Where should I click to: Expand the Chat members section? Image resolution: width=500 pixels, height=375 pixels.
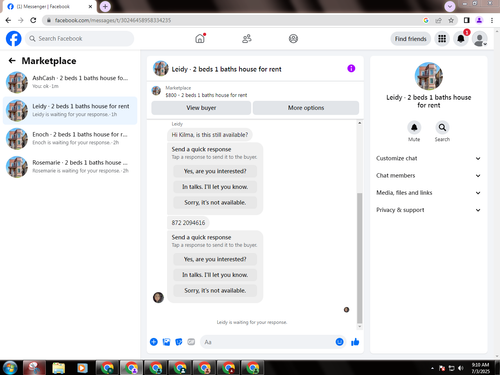pos(428,176)
